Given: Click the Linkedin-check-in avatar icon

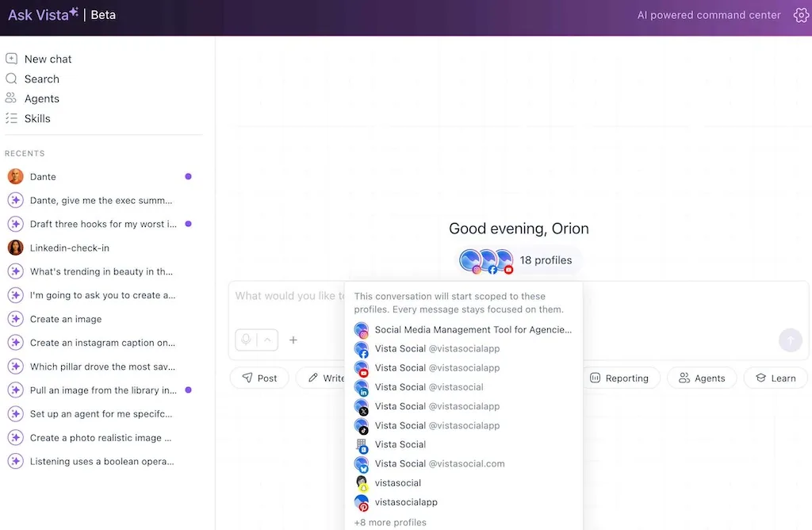Looking at the screenshot, I should pyautogui.click(x=16, y=248).
